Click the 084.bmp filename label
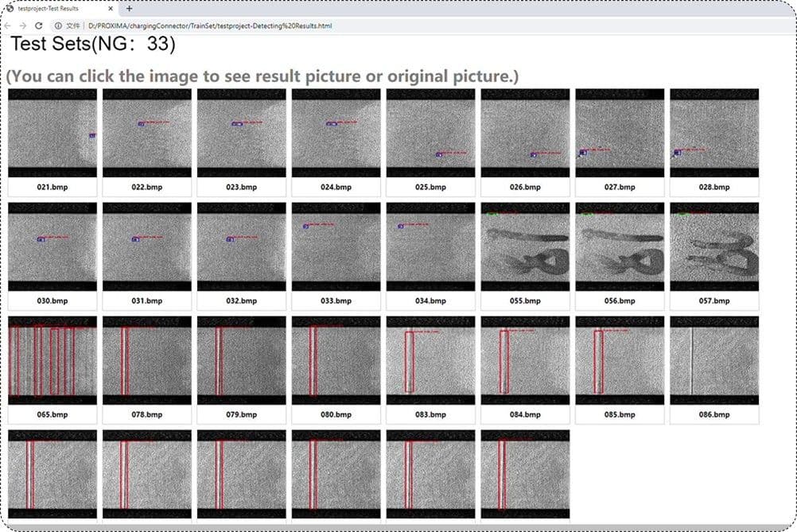Viewport: 797px width, 532px height. click(525, 415)
